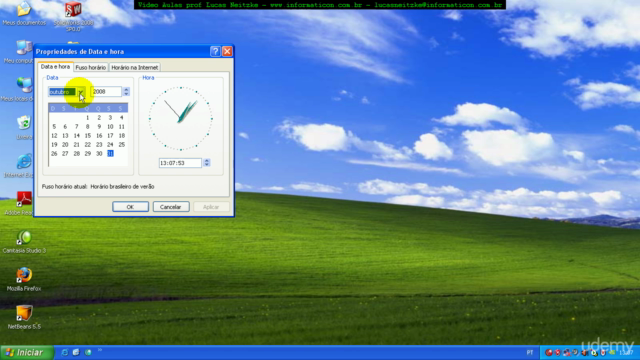Click the dialog help question mark
This screenshot has height=360, width=640.
point(215,51)
